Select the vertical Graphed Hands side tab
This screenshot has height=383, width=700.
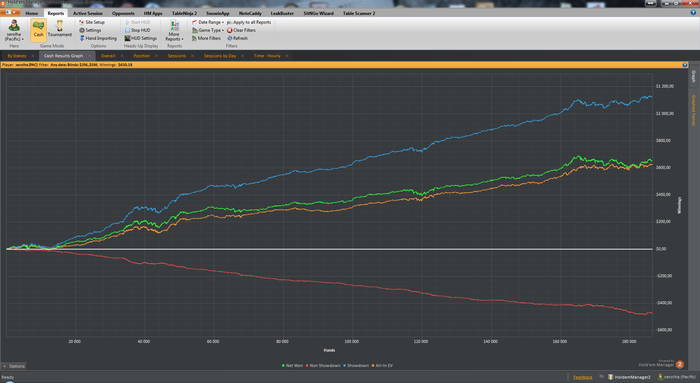(694, 110)
